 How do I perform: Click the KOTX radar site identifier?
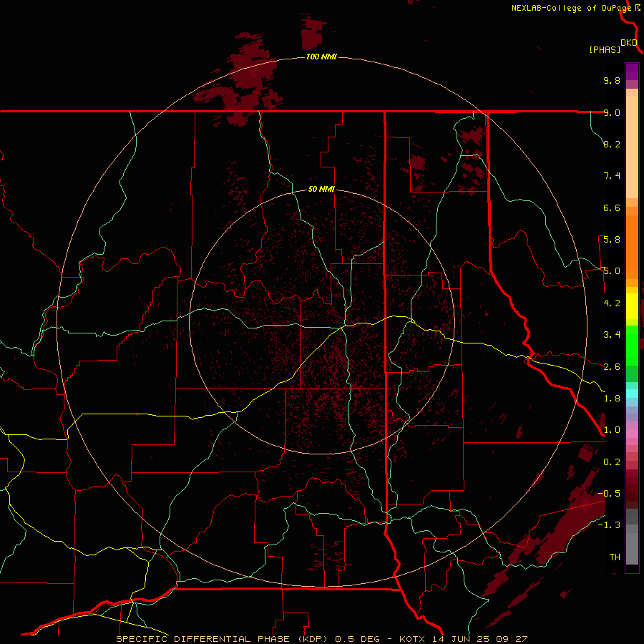pyautogui.click(x=413, y=639)
